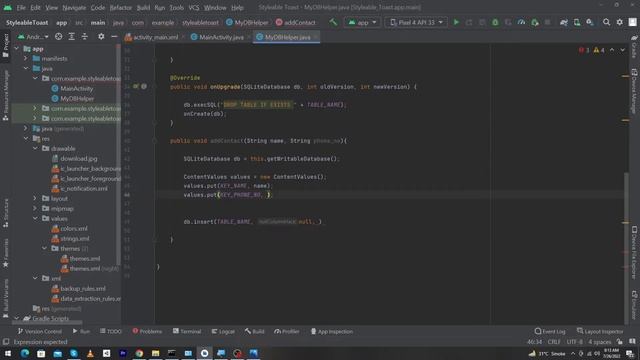
Task: Open Pixel 4 API 33 device dropdown
Action: [x=416, y=22]
